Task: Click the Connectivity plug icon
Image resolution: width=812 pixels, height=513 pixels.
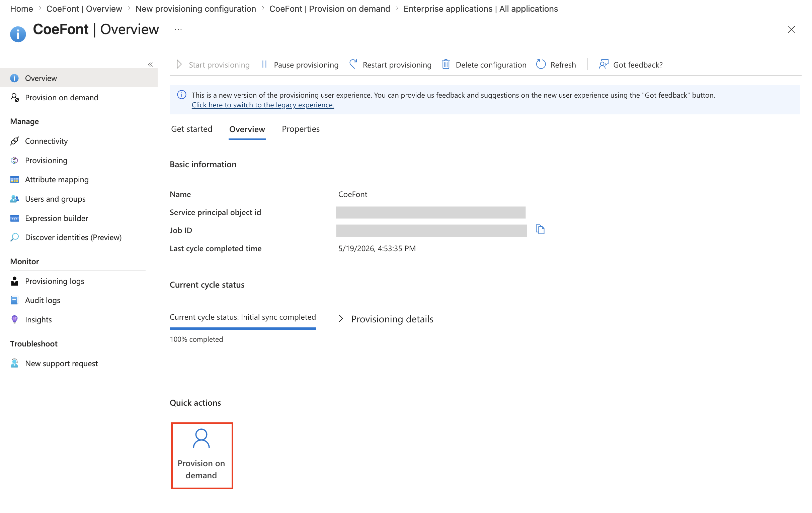Action: tap(14, 141)
